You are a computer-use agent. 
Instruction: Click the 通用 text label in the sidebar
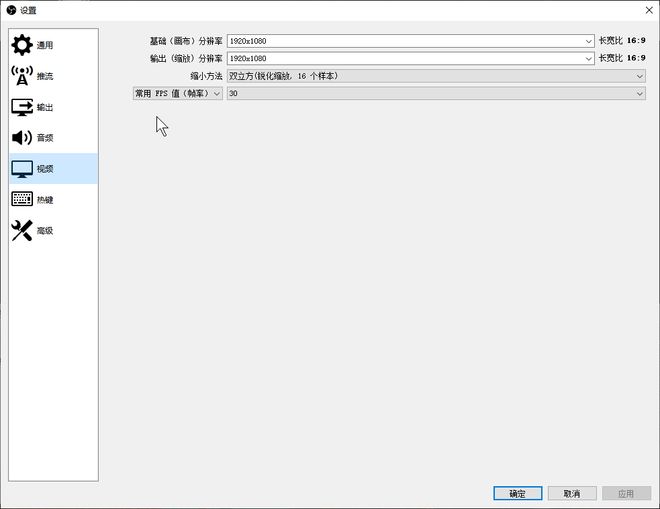[x=45, y=46]
